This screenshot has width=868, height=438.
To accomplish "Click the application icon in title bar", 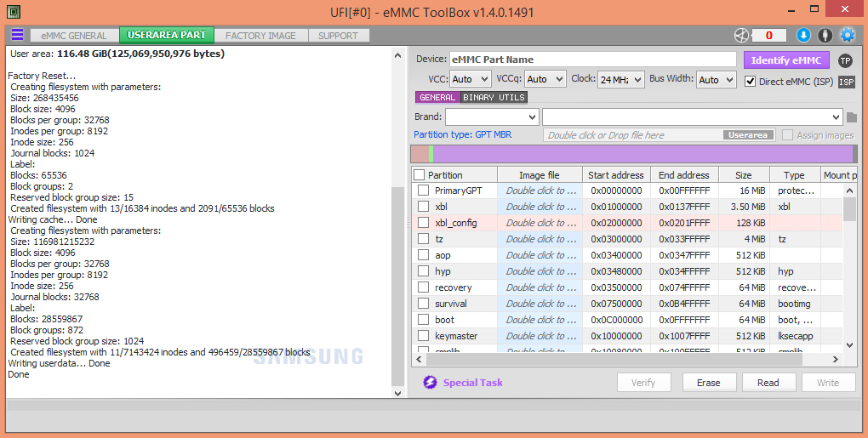I will 14,11.
